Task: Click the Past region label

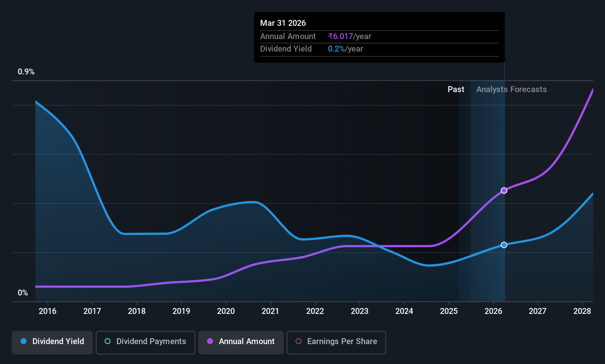Action: [456, 90]
